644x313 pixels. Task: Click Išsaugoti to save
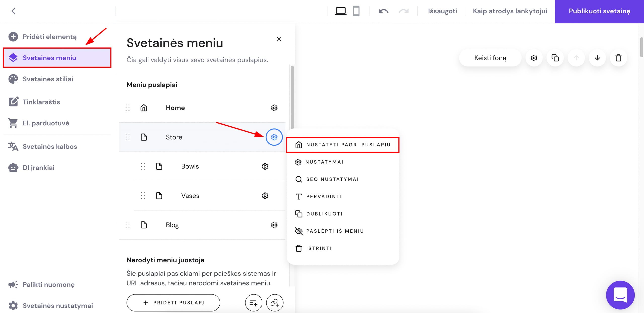click(x=442, y=11)
